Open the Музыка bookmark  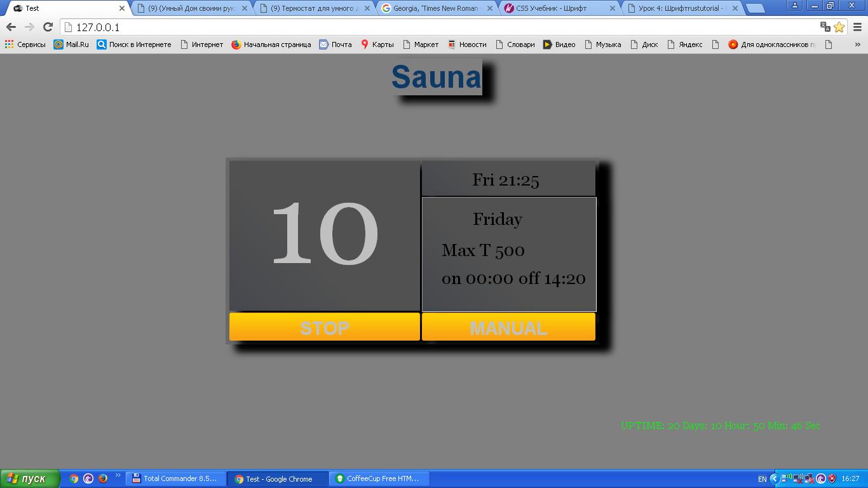602,44
